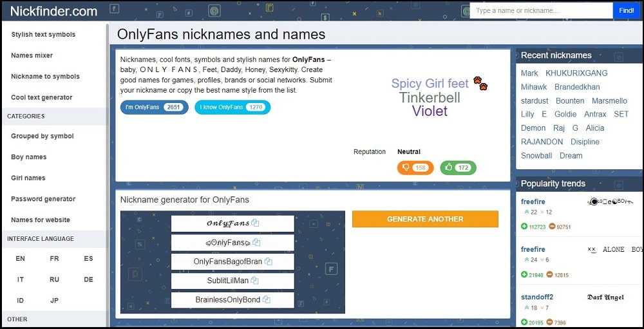Image resolution: width=644 pixels, height=329 pixels.
Task: Open Password generator in sidebar
Action: (43, 199)
